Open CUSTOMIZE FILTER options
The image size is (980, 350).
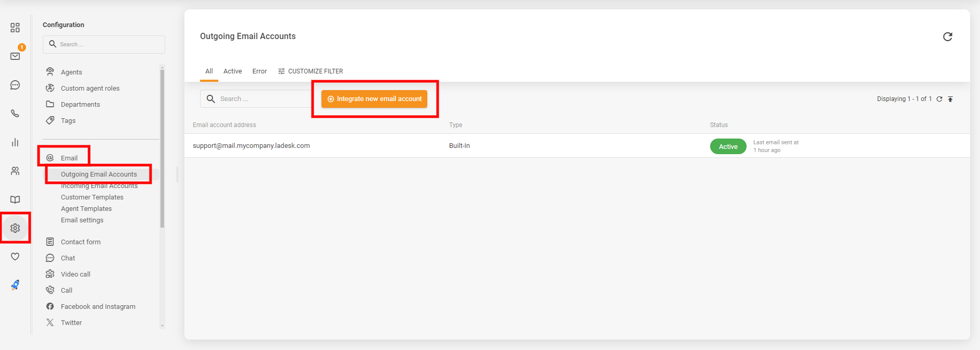coord(311,71)
